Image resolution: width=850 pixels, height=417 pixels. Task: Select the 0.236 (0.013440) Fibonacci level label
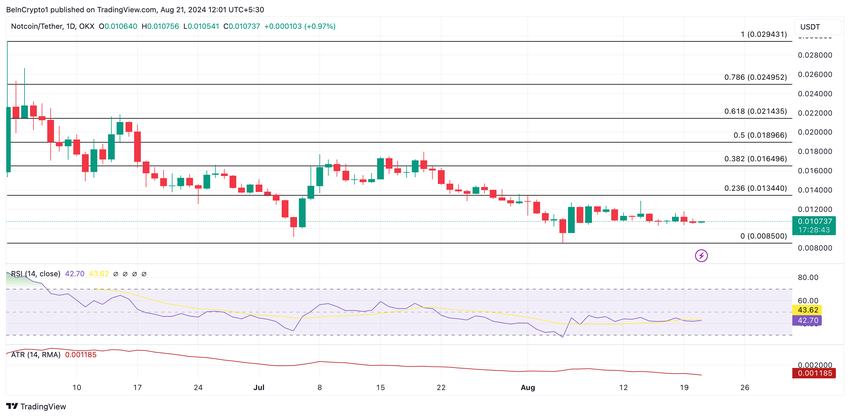tap(755, 188)
